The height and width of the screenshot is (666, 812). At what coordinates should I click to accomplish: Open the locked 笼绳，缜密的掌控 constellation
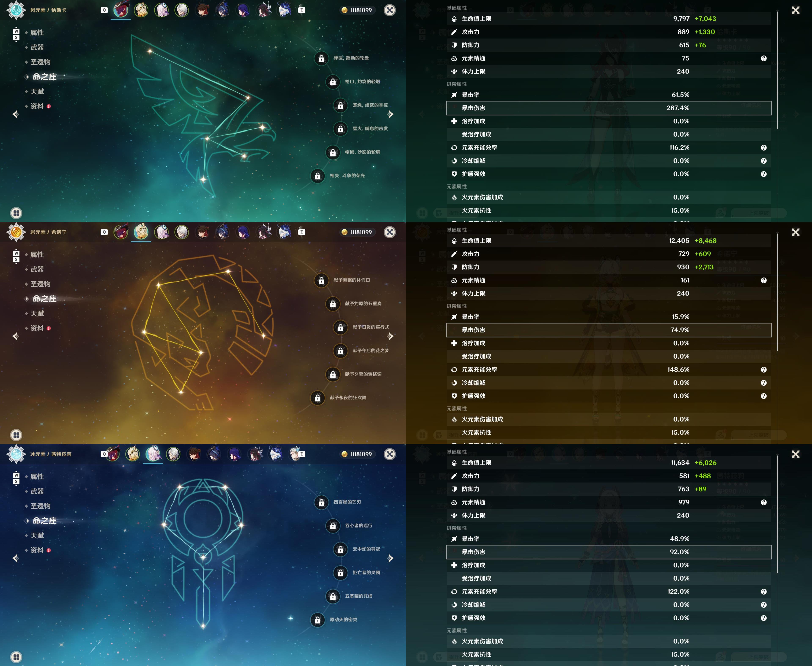point(340,105)
